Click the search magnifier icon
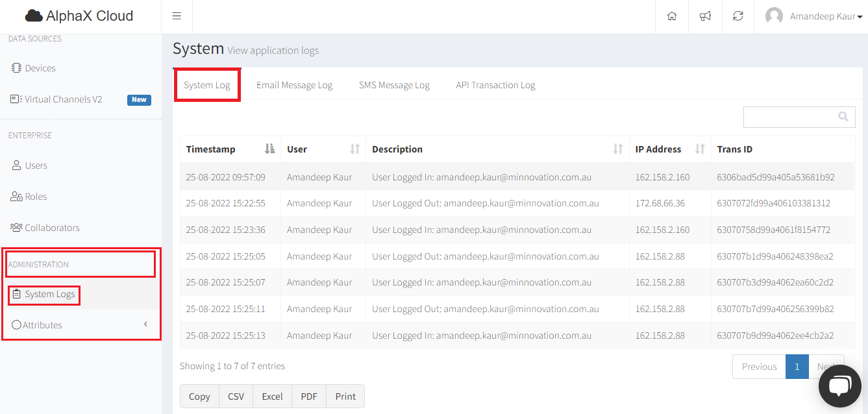 pyautogui.click(x=843, y=117)
